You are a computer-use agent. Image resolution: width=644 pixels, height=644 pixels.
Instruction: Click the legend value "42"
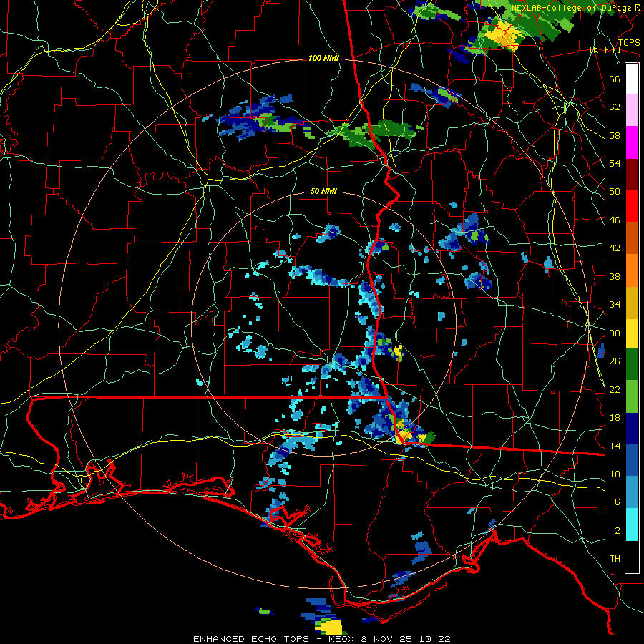coord(615,248)
